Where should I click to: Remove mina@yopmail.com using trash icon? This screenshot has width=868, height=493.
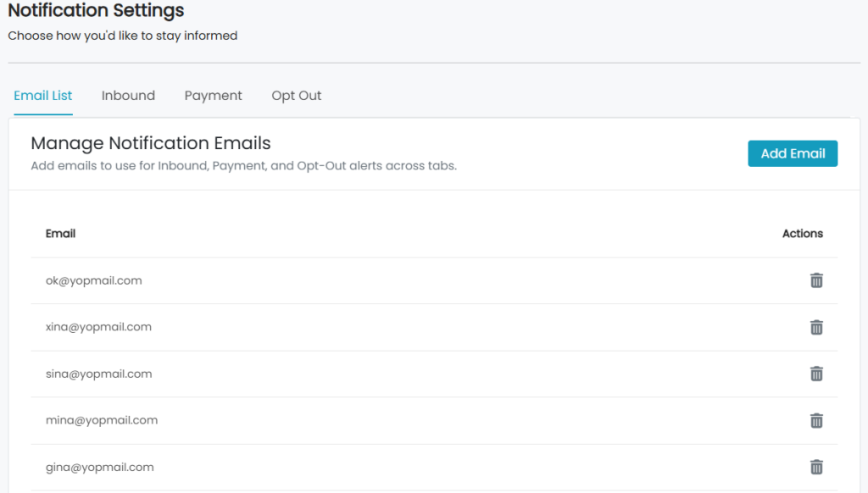(816, 420)
